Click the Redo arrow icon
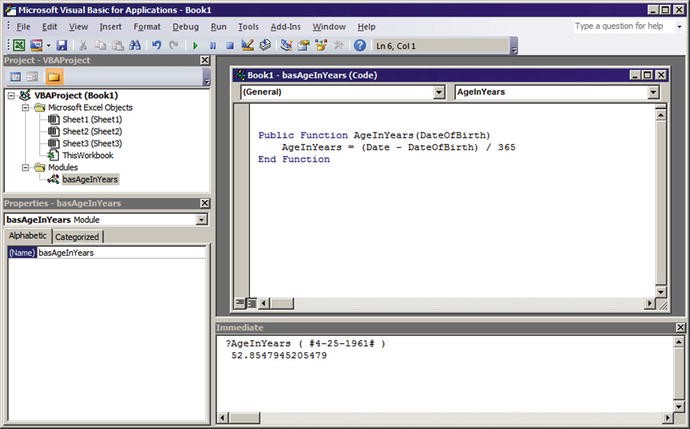Screen dimensions: 690x429 174,45
